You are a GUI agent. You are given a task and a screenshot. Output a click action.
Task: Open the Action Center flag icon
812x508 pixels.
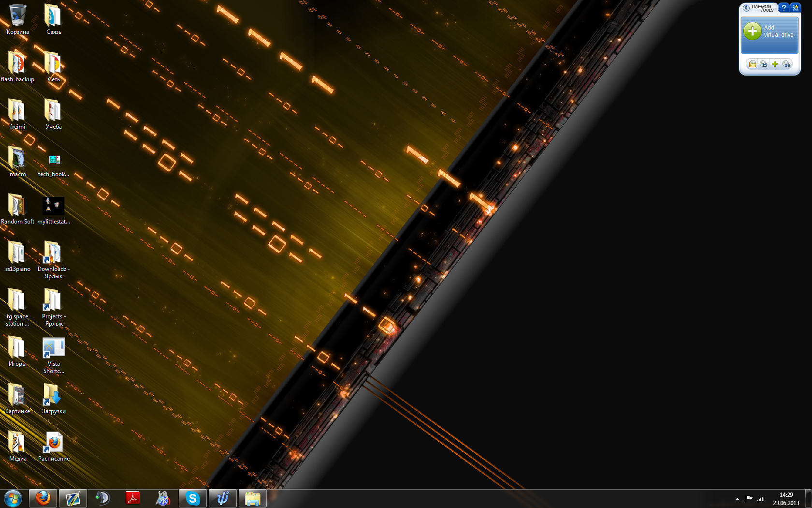(749, 499)
